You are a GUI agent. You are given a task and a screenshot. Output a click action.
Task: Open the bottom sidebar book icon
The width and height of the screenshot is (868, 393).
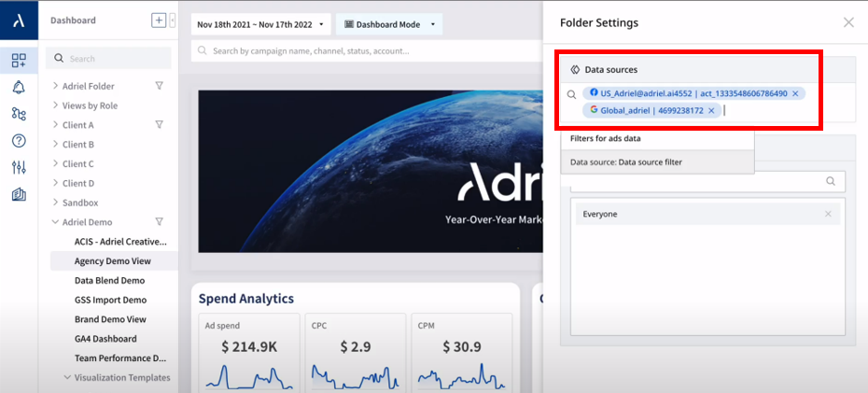point(19,194)
